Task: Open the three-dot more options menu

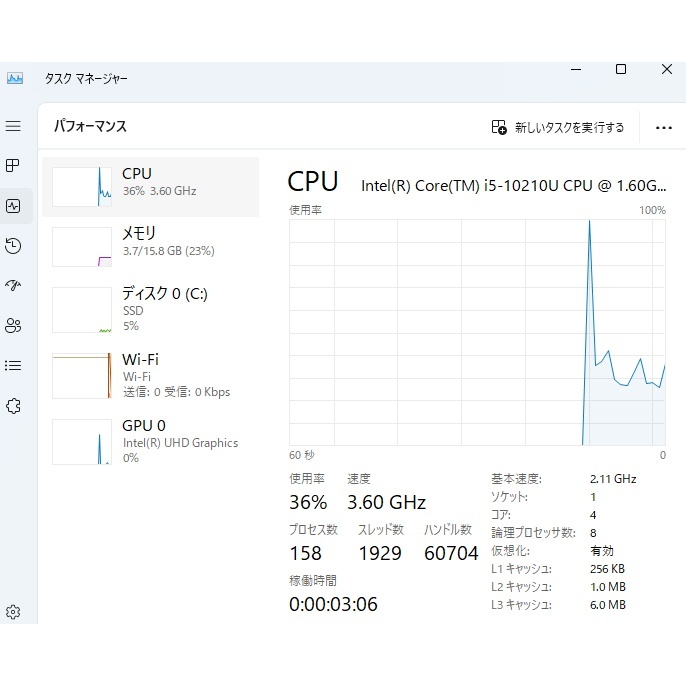Action: [664, 128]
